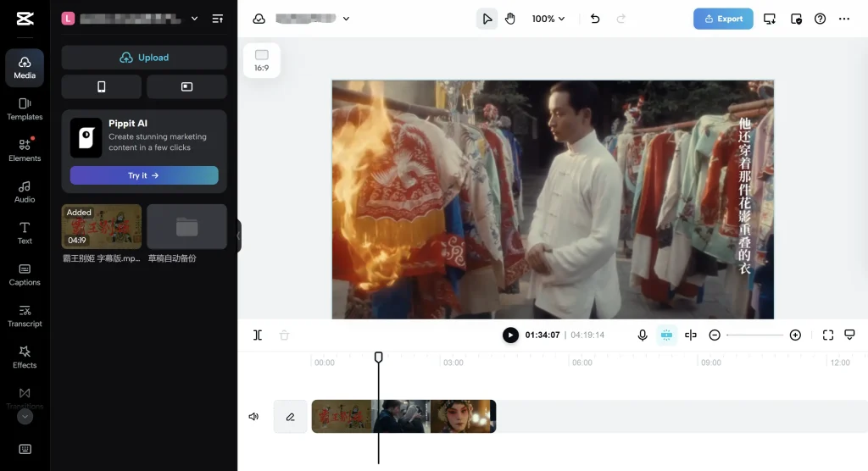The image size is (868, 471).
Task: Expand the workspace name dropdown
Action: coord(194,19)
